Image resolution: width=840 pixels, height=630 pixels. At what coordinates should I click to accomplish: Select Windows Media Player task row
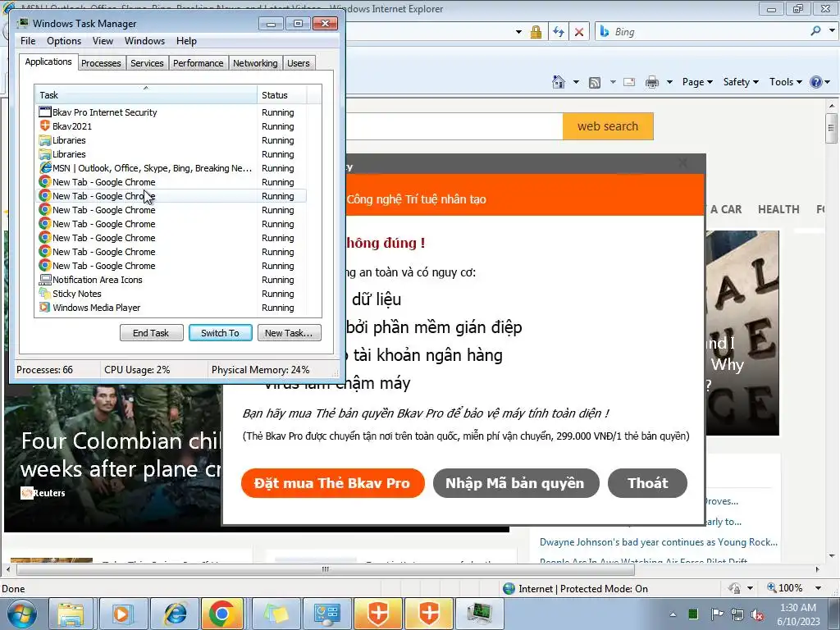[x=171, y=308]
